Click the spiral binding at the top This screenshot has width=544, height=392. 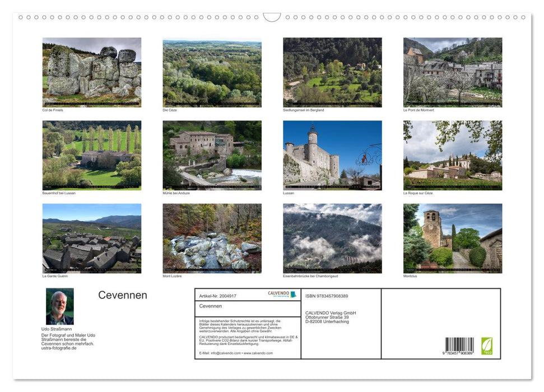tap(140, 17)
